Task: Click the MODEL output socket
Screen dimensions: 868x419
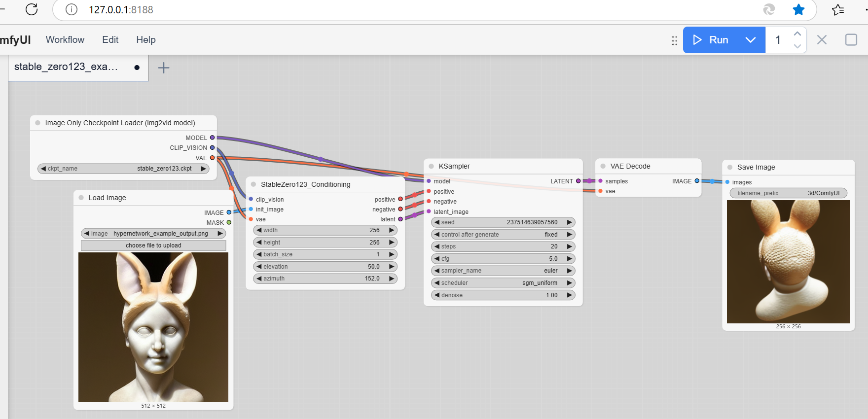Action: tap(213, 138)
